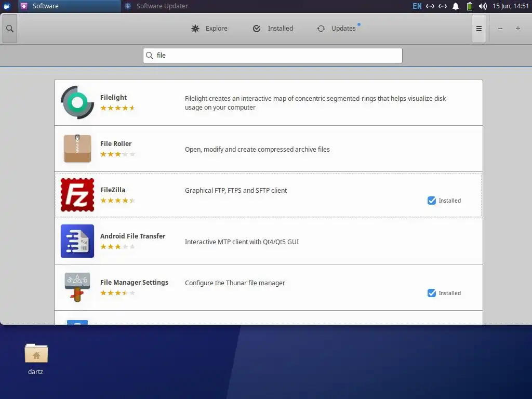The width and height of the screenshot is (532, 399).
Task: Click the Android File Transfer icon
Action: pos(77,241)
